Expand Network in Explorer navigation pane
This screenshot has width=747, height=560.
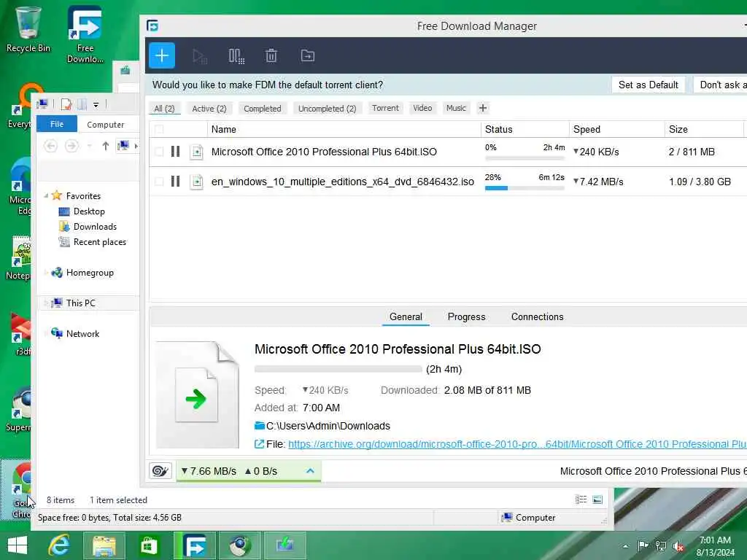click(x=46, y=333)
